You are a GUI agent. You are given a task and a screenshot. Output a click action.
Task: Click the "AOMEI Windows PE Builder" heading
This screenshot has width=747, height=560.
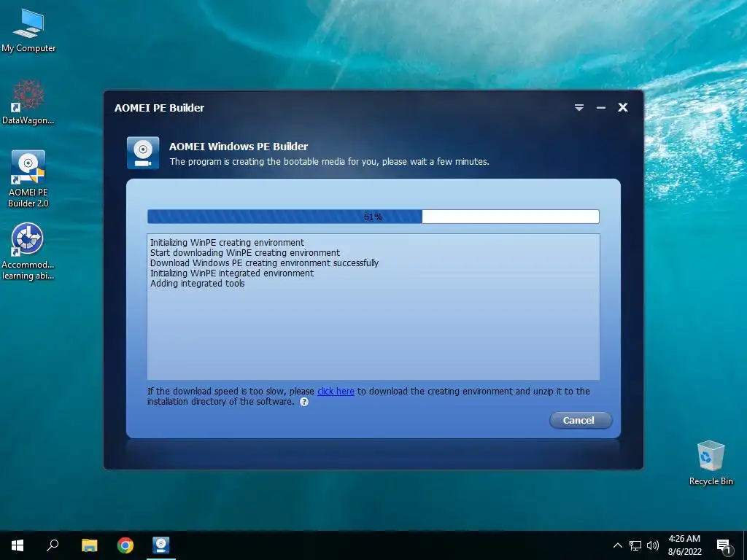(239, 146)
